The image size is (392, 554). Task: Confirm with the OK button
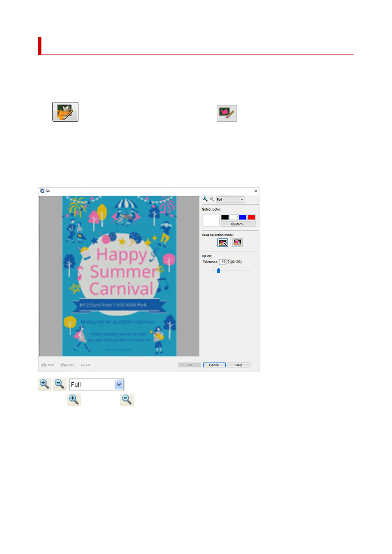pos(190,365)
